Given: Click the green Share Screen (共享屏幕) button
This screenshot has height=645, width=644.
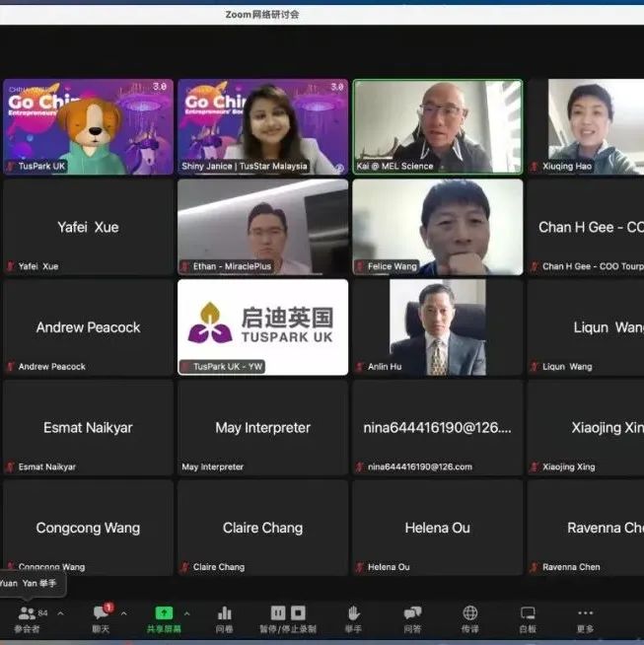Looking at the screenshot, I should point(164,619).
